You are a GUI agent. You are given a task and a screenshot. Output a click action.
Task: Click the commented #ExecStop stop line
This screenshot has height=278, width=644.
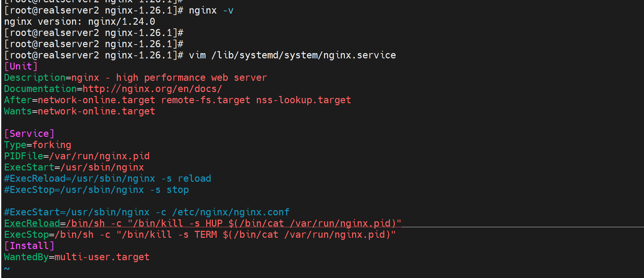[96, 190]
